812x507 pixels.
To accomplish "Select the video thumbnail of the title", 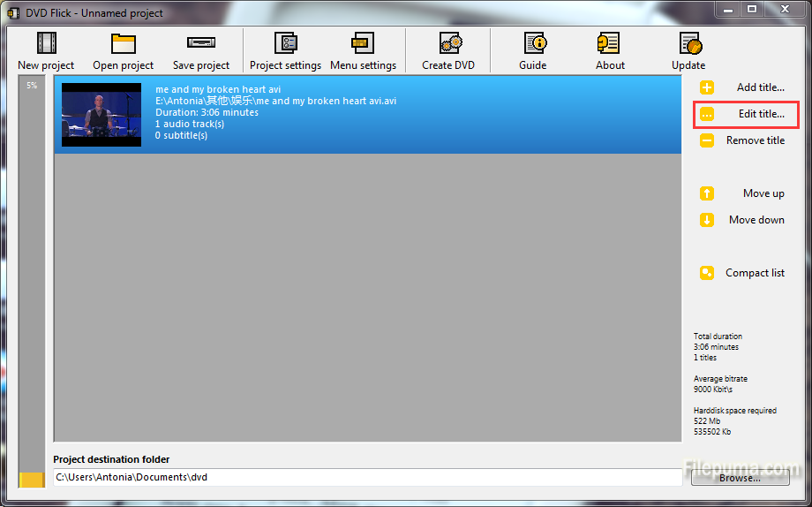I will tap(101, 115).
